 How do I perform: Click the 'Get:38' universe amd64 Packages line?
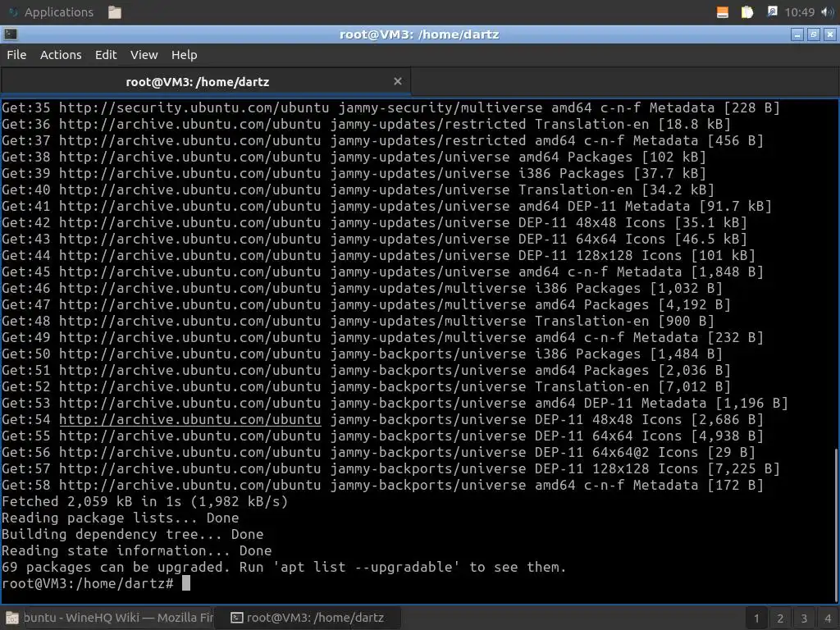(354, 157)
